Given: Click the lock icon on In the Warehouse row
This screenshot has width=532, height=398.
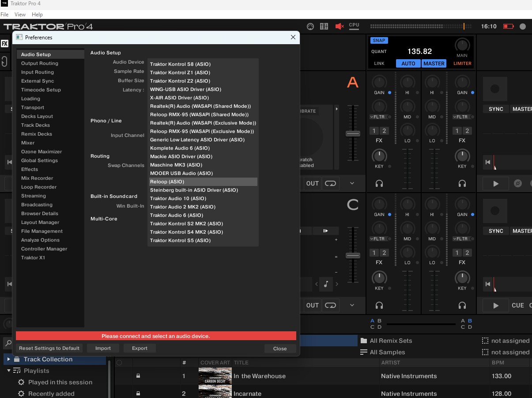Looking at the screenshot, I should click(x=138, y=376).
